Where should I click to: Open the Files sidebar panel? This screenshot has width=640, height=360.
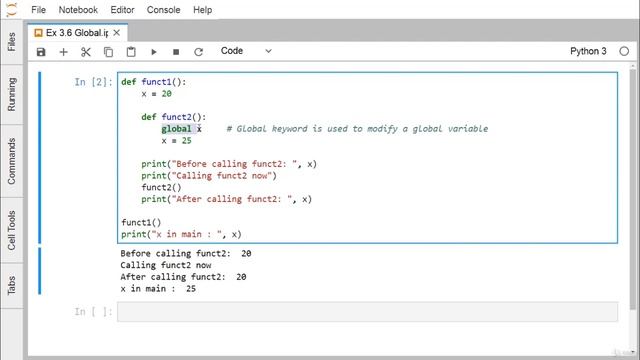tap(11, 42)
